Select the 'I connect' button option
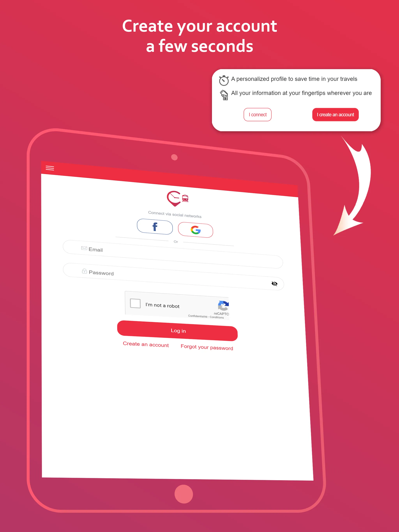399x532 pixels. tap(257, 114)
